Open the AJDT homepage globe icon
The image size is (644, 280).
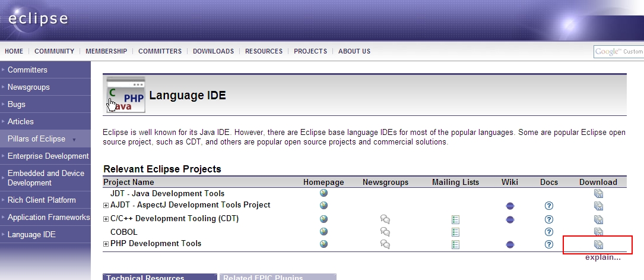point(323,205)
